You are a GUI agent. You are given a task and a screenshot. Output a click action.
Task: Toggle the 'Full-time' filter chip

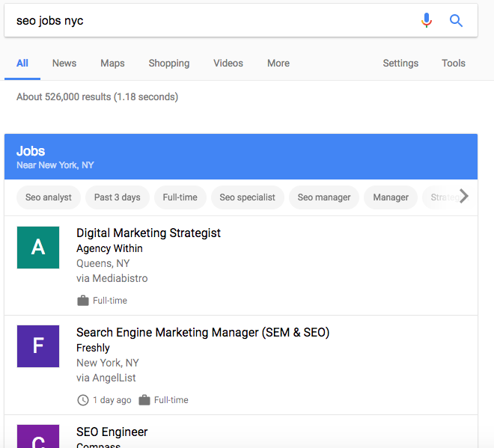(x=180, y=197)
